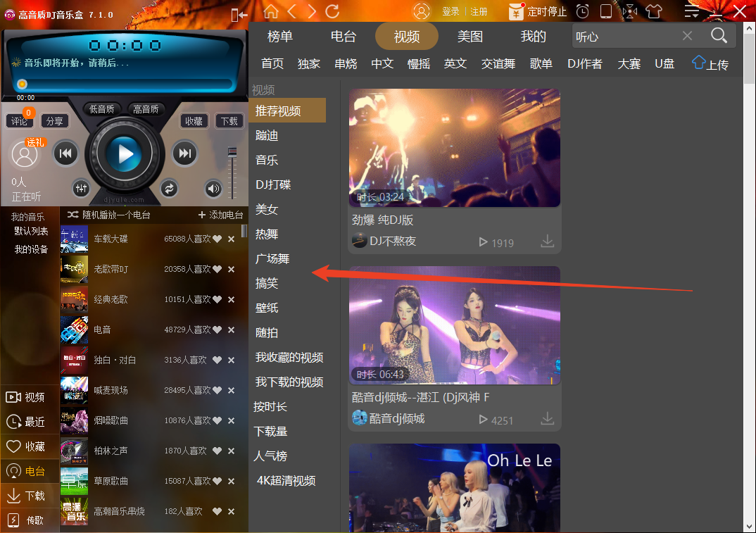The width and height of the screenshot is (756, 533).
Task: Switch to the 美图 tab
Action: 470,36
